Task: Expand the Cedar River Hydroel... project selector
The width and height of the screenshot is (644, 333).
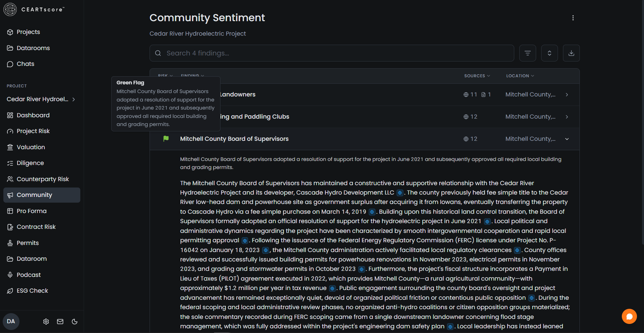Action: coord(42,99)
